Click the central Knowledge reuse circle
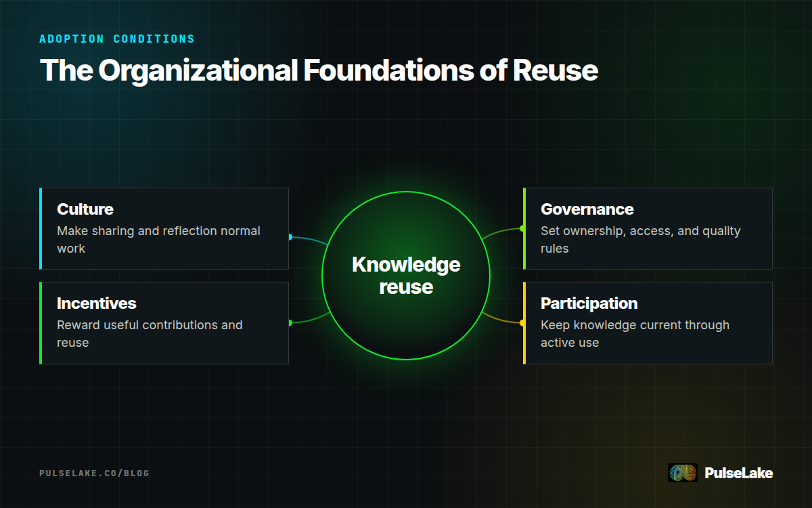This screenshot has width=812, height=508. 406,276
